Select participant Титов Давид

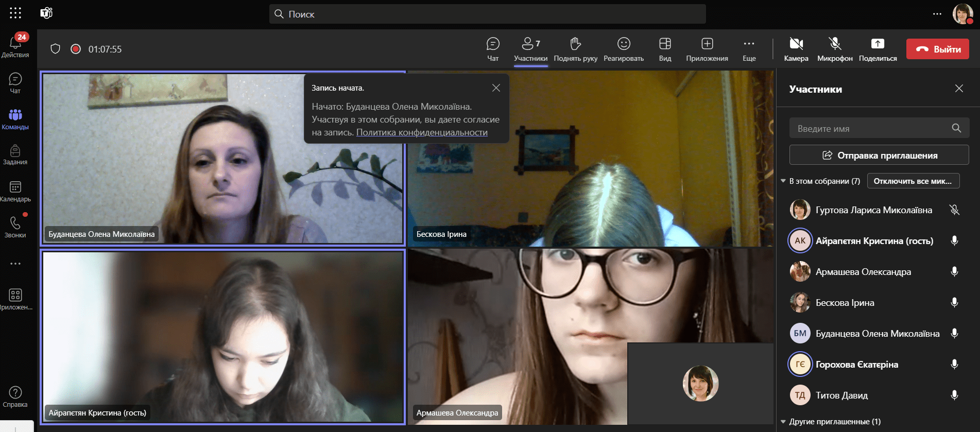[841, 395]
